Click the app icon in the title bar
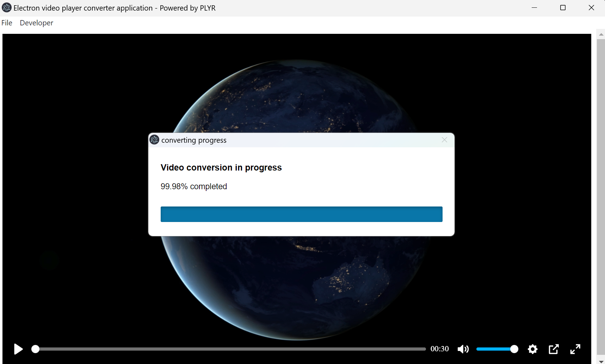 tap(6, 8)
